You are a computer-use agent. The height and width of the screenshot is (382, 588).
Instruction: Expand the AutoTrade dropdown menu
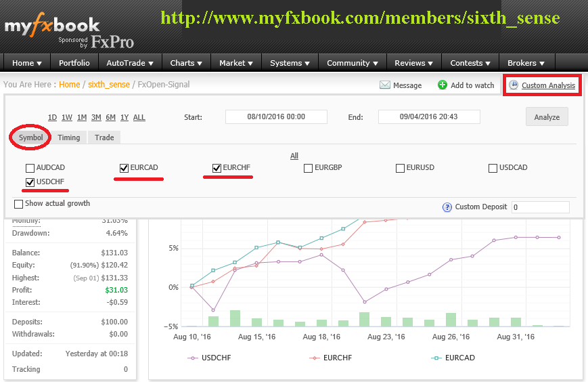pos(130,63)
